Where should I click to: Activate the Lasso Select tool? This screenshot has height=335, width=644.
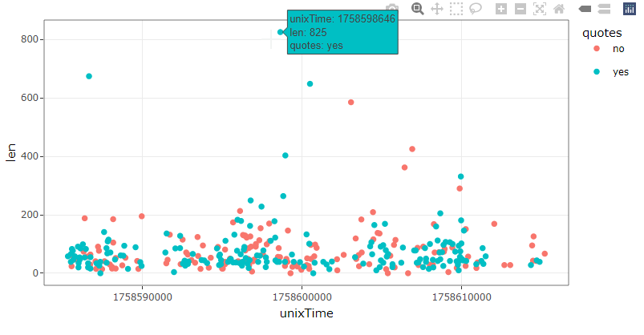(476, 9)
